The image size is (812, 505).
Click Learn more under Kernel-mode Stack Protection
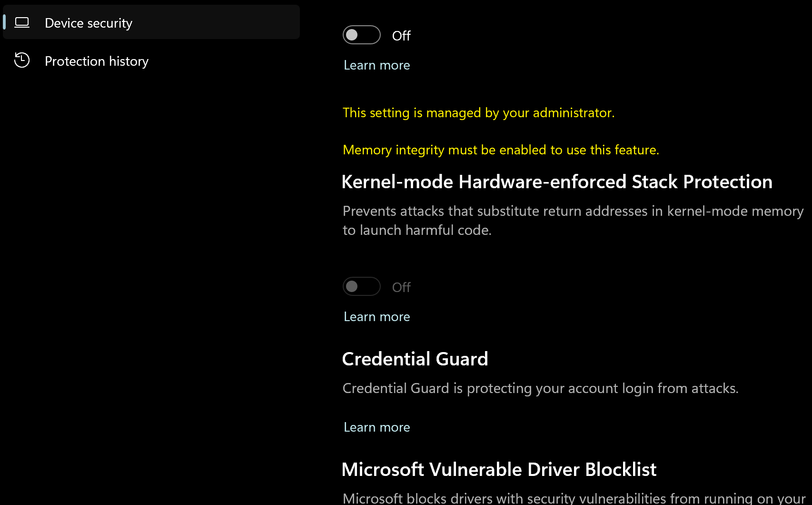[376, 317]
